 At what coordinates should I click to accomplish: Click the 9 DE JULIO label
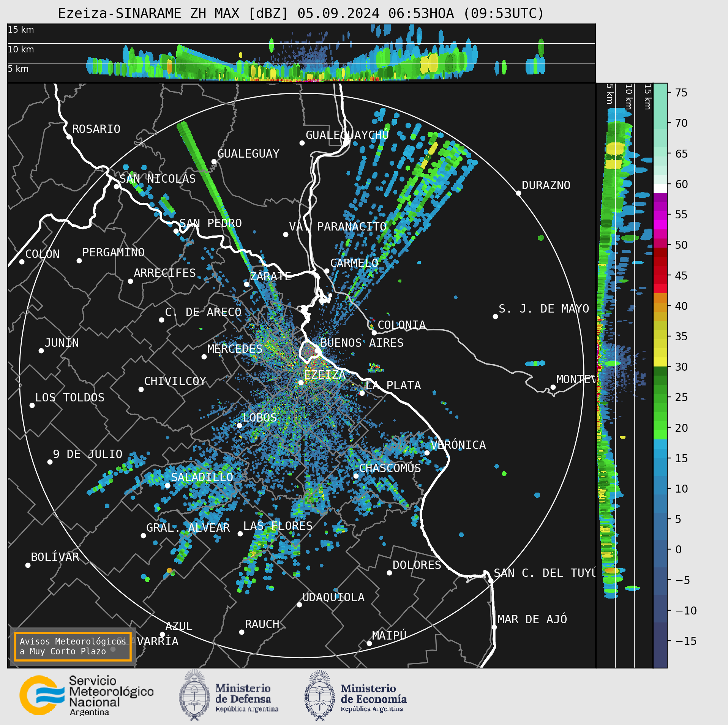point(88,454)
